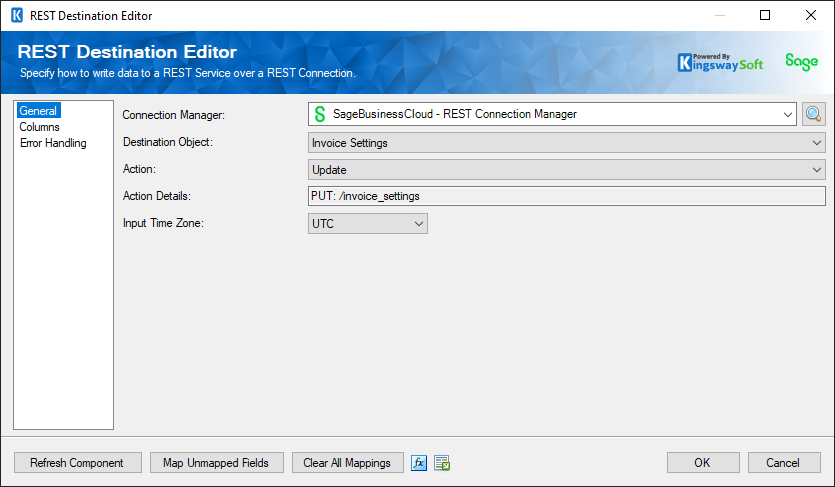Click the Action Details PUT field
Image resolution: width=835 pixels, height=487 pixels.
(x=567, y=196)
